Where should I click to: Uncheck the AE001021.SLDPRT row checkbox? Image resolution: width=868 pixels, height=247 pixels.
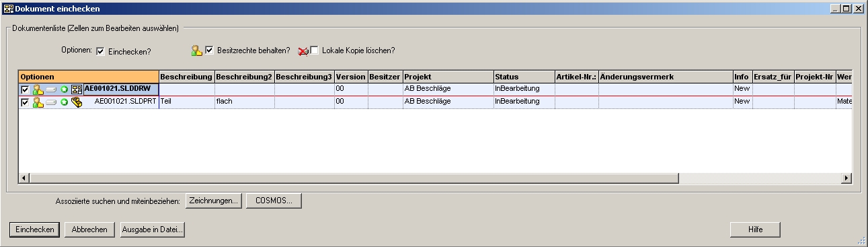click(26, 102)
